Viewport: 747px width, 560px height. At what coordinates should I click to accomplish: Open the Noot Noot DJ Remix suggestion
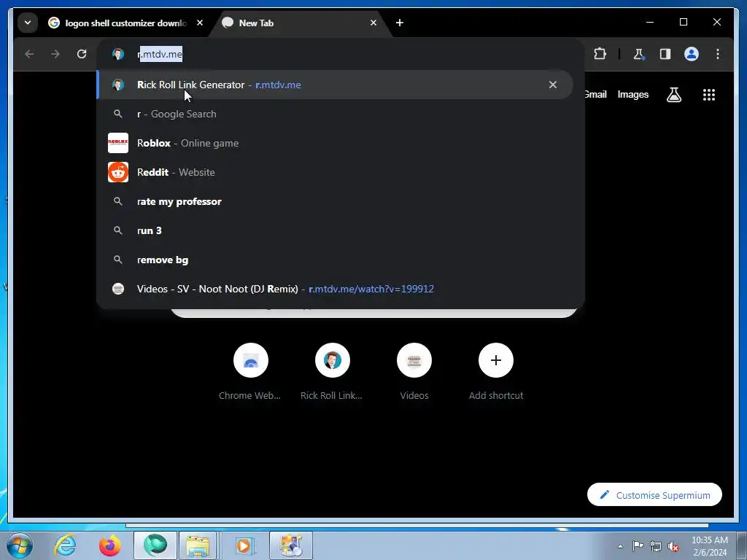pos(334,289)
